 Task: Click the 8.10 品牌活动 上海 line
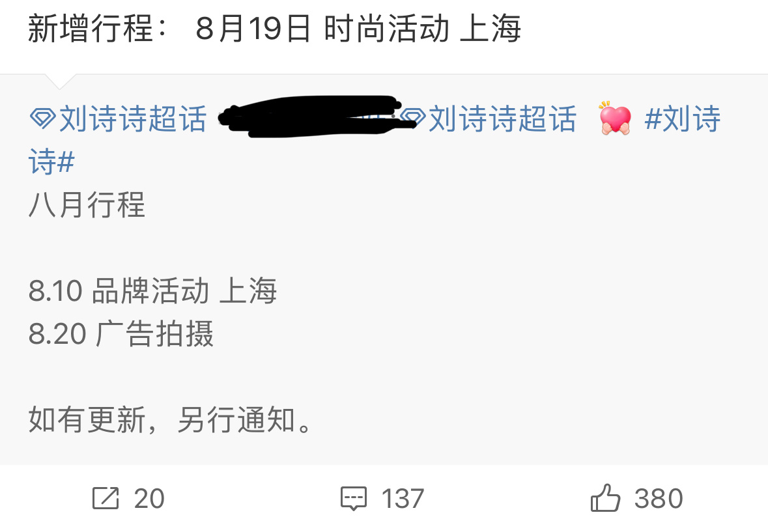point(152,290)
